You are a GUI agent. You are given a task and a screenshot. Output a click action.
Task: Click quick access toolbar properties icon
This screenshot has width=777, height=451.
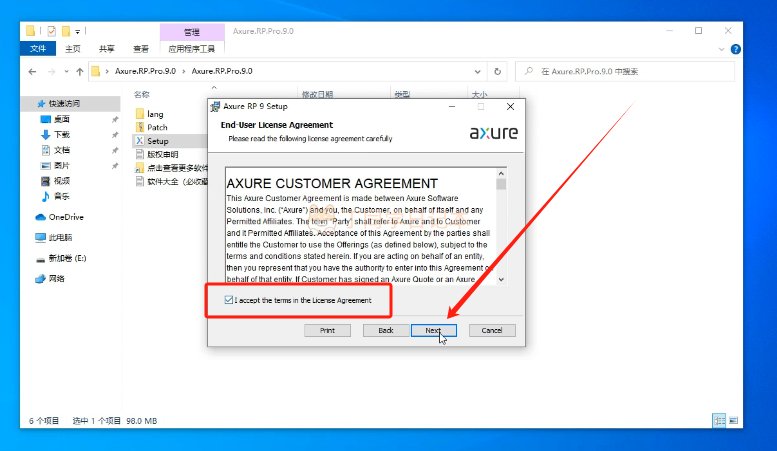52,31
